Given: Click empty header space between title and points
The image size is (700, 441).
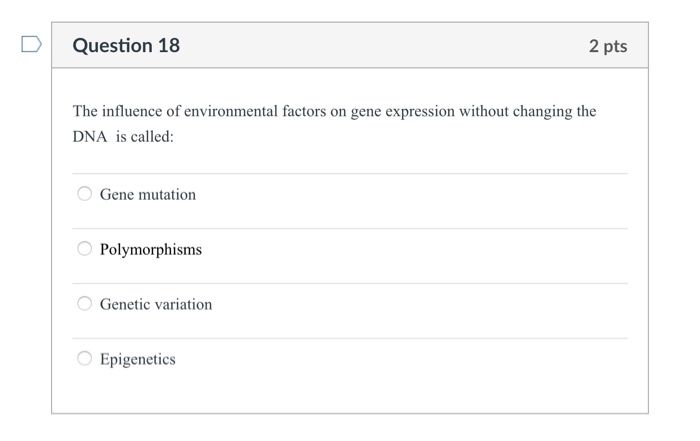Looking at the screenshot, I should pyautogui.click(x=380, y=46).
